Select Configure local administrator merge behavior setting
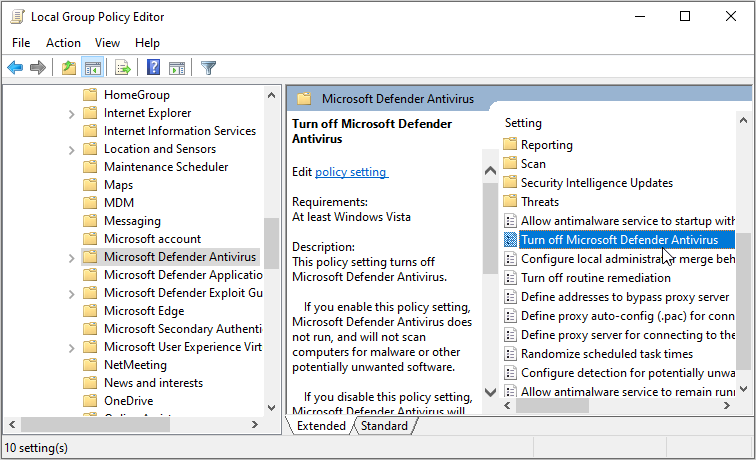The height and width of the screenshot is (460, 756). click(627, 259)
